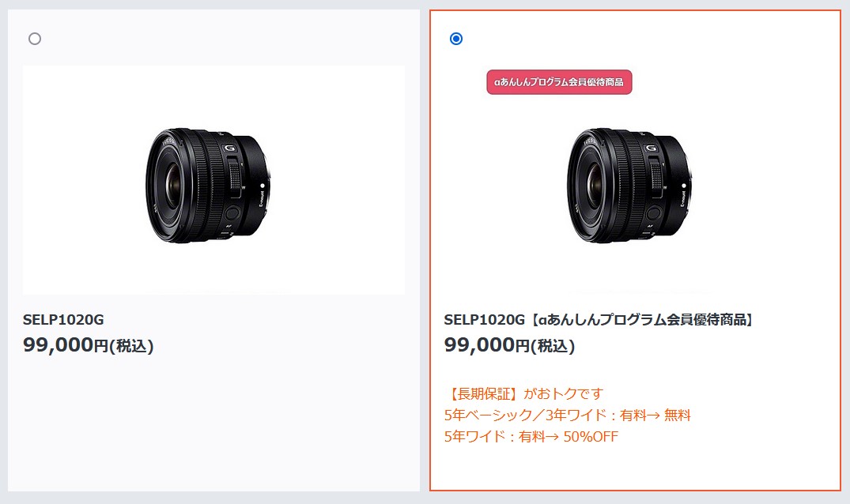Click the 5年ベーシック／3年ワイド:有料→無料 line
850x504 pixels.
click(x=567, y=416)
